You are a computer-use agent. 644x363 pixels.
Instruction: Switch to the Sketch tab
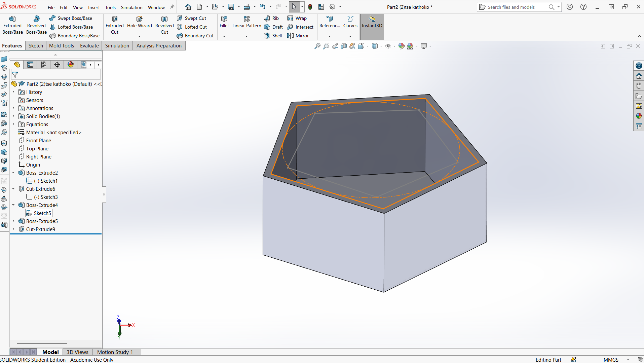click(x=36, y=46)
